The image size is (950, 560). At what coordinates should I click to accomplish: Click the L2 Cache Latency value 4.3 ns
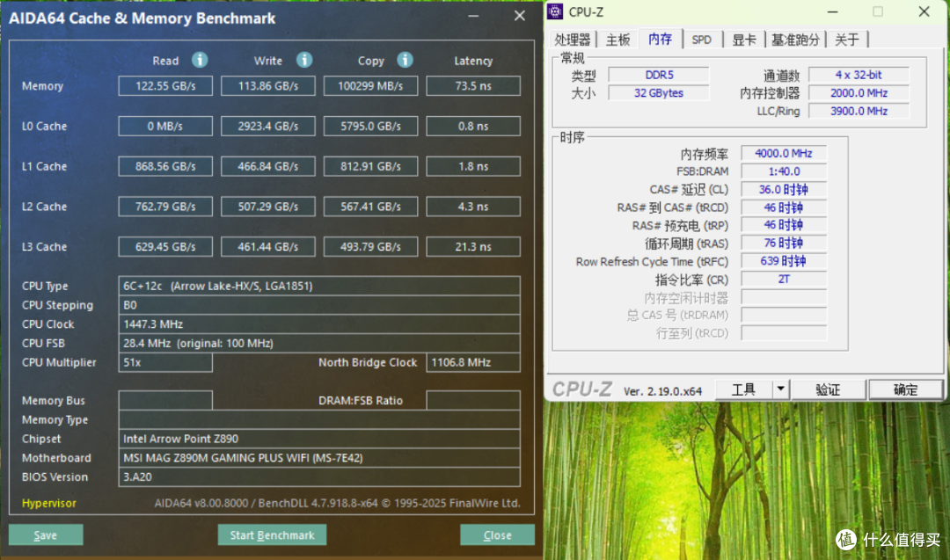coord(473,207)
